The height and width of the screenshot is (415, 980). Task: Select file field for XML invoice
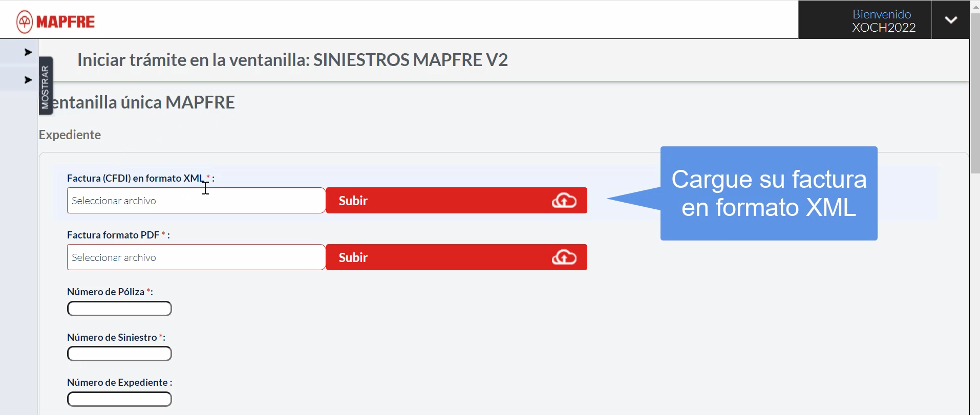tap(196, 201)
